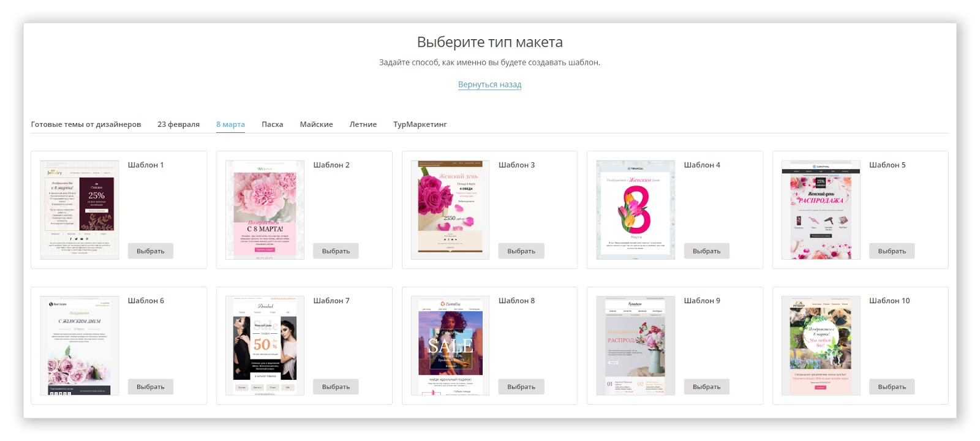
Task: Choose Шаблон 6 with Выбрать button
Action: pos(151,387)
